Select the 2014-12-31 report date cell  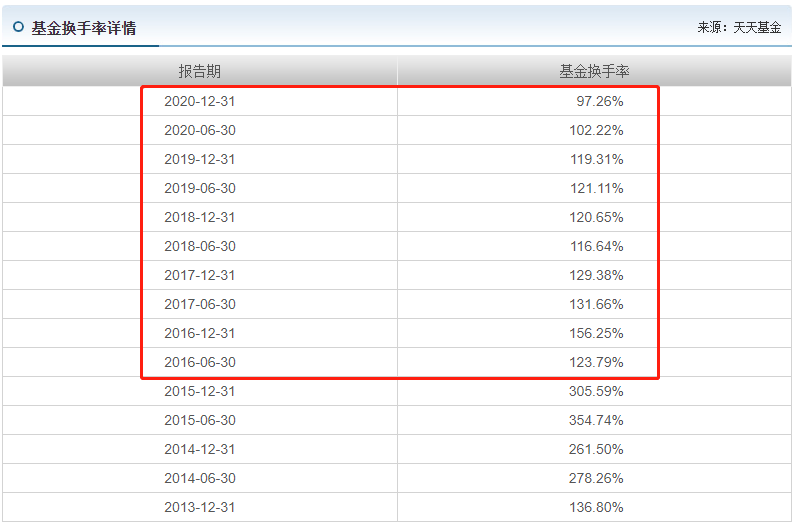coord(200,449)
